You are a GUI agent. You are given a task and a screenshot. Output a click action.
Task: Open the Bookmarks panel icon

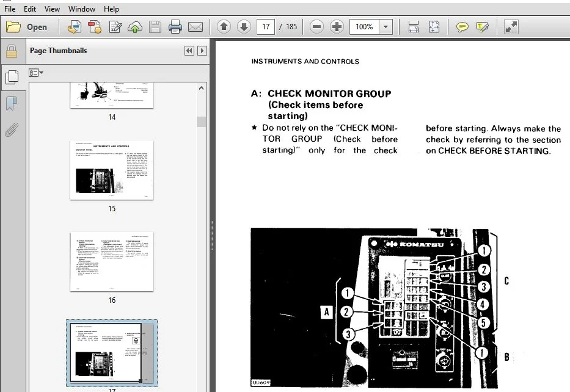click(12, 104)
